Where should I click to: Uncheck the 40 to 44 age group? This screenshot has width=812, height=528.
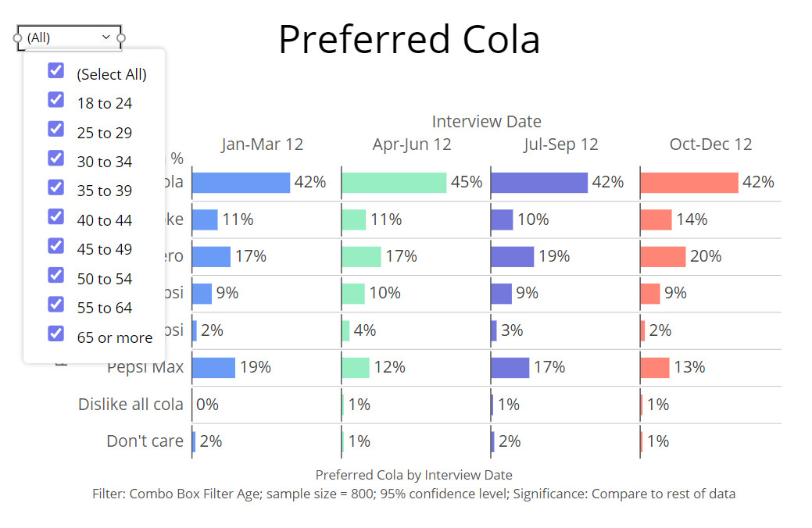coord(56,216)
